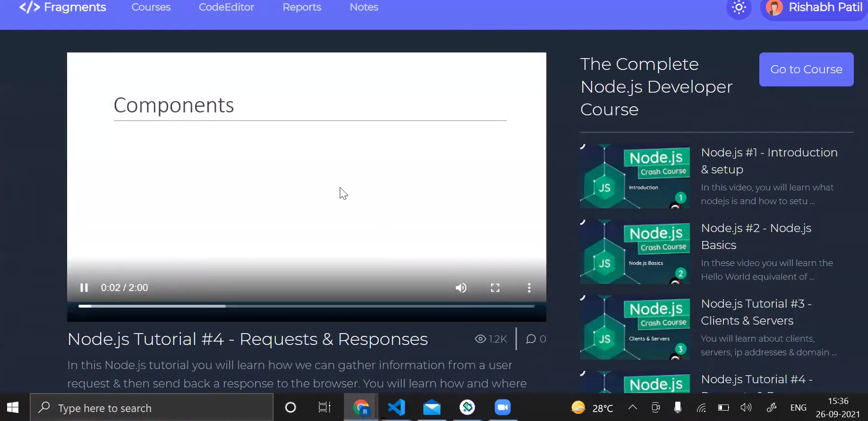The width and height of the screenshot is (868, 421).
Task: Go to CodeEditor page
Action: pos(226,8)
